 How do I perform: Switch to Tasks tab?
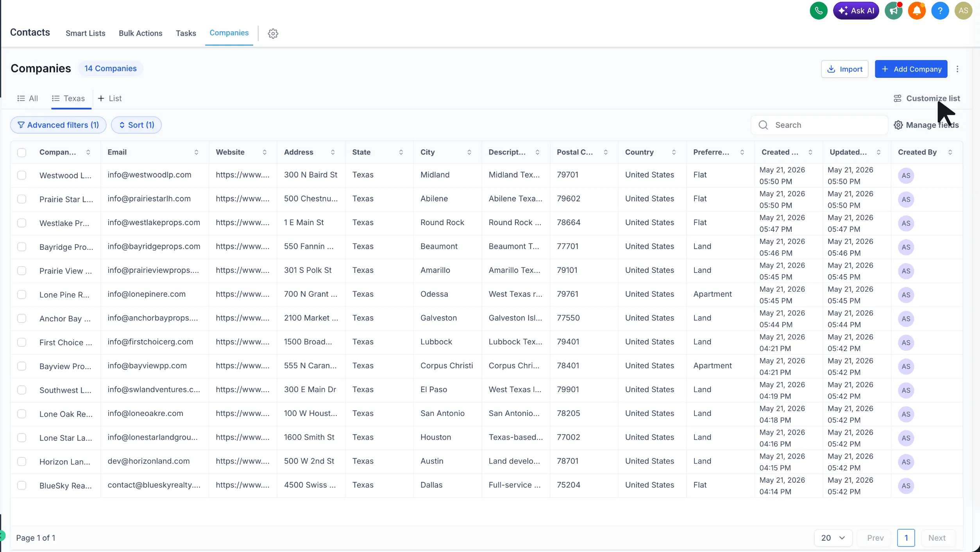click(186, 33)
